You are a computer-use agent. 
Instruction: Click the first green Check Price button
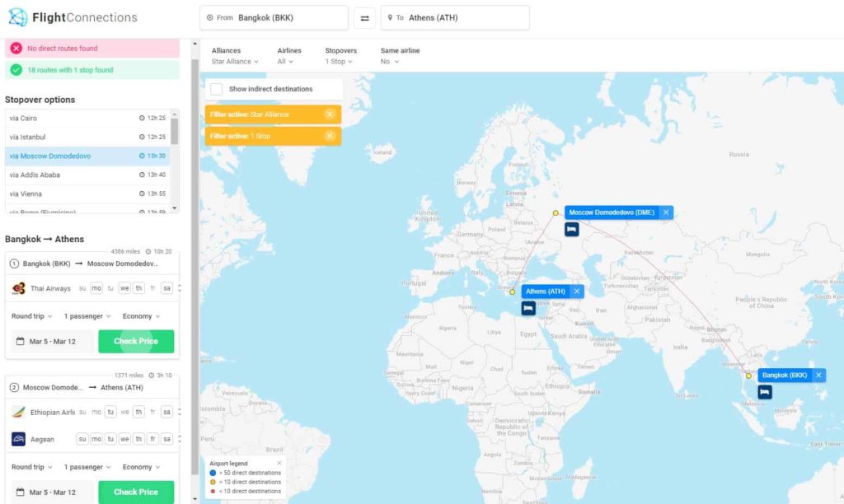136,341
